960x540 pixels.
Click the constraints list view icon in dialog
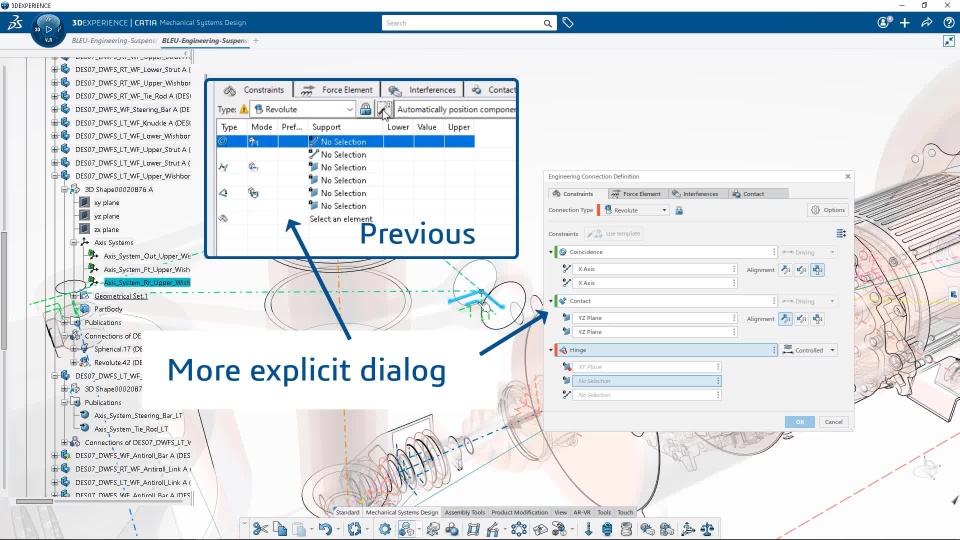tap(841, 233)
